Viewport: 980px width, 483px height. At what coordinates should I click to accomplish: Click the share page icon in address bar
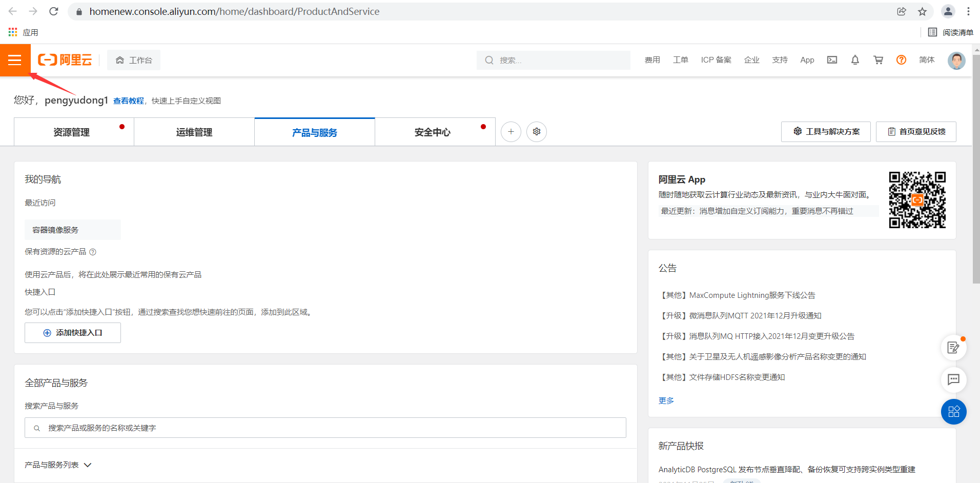(902, 11)
